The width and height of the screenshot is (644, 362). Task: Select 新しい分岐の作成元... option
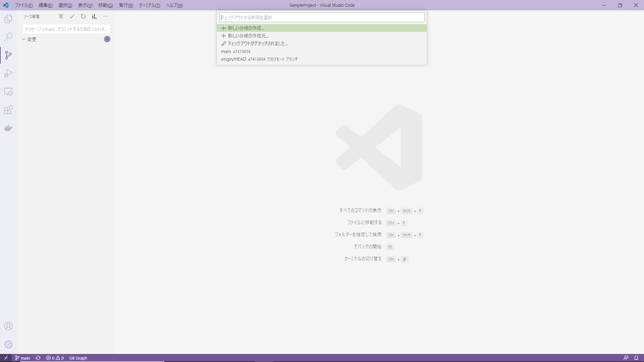point(322,36)
